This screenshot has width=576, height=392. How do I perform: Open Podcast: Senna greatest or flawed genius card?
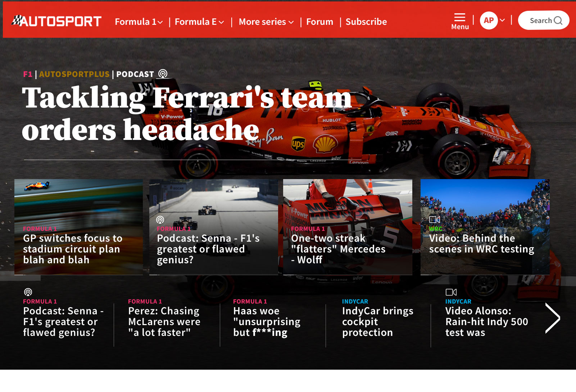214,227
